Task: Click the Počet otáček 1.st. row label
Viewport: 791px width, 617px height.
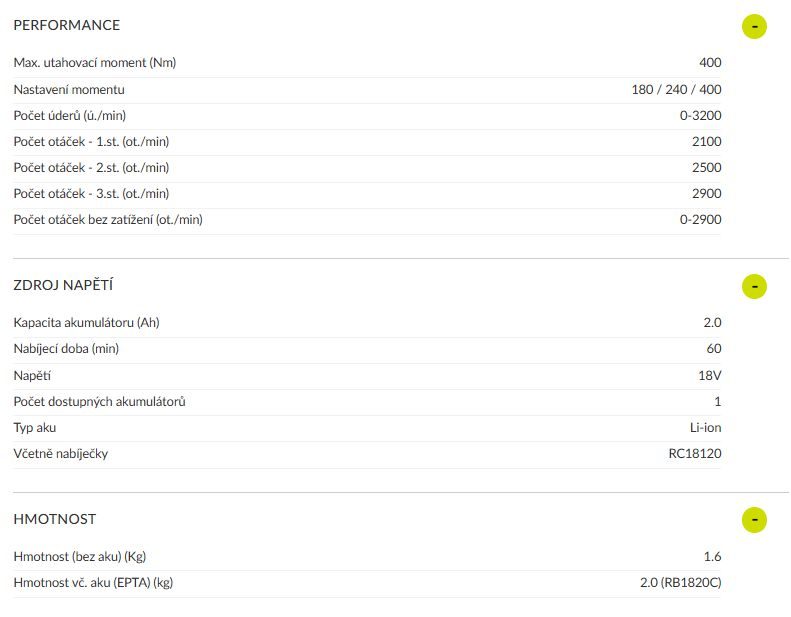Action: tap(91, 141)
